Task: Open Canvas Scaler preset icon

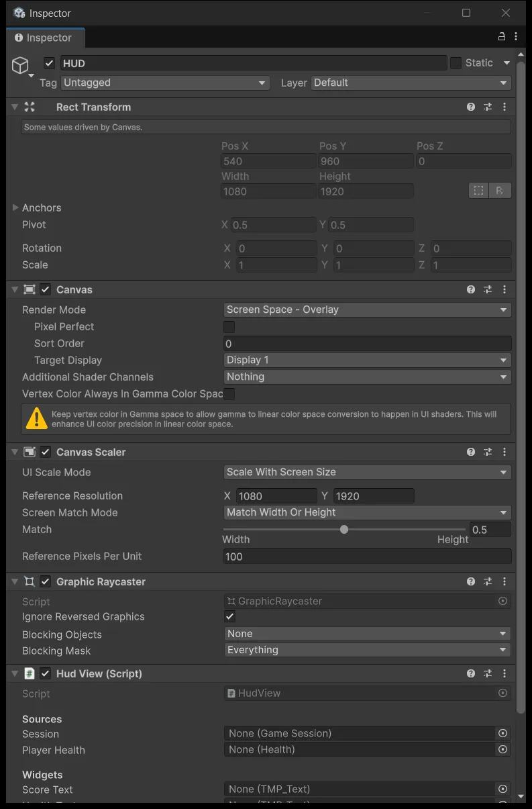Action: point(488,452)
